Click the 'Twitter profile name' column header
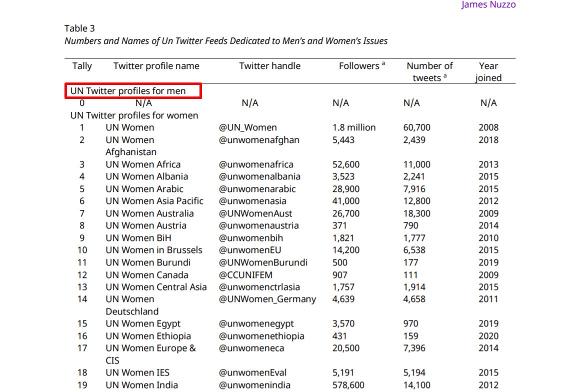The image size is (577, 392). [156, 66]
